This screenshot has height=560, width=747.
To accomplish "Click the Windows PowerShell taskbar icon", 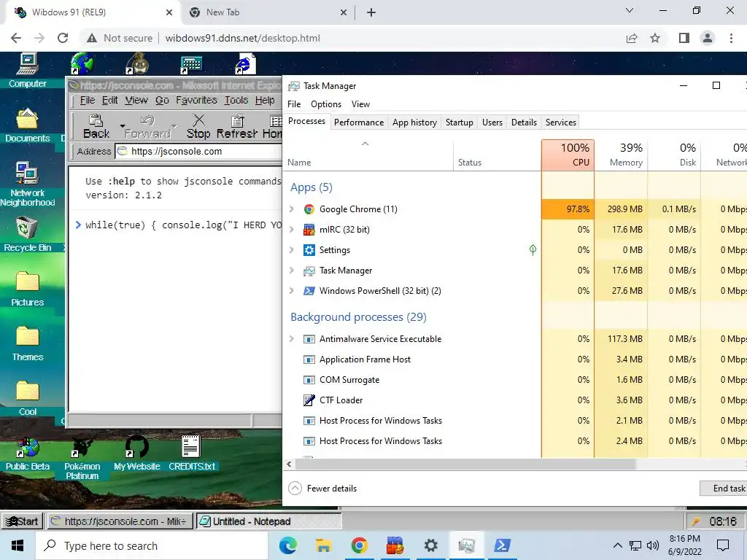I will coord(502,545).
